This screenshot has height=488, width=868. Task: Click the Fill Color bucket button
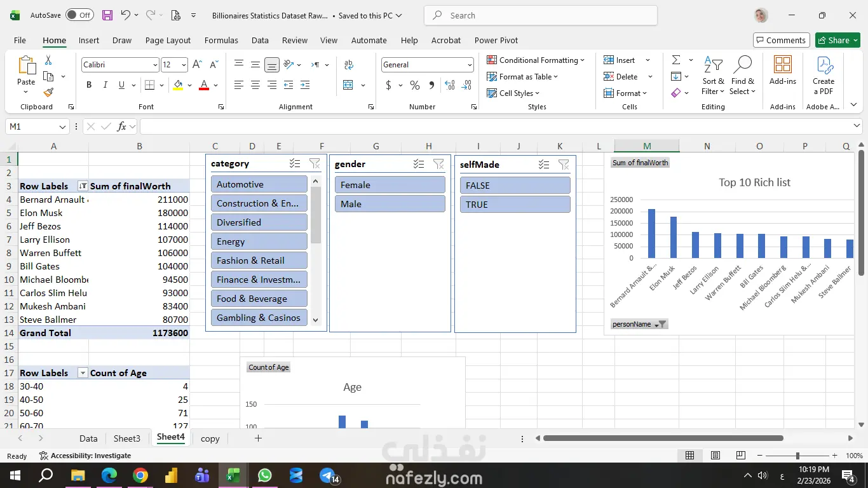click(178, 85)
